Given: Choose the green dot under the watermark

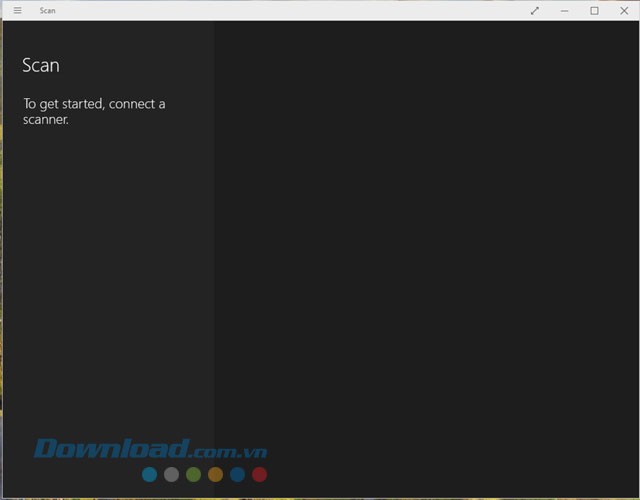Looking at the screenshot, I should click(x=193, y=474).
